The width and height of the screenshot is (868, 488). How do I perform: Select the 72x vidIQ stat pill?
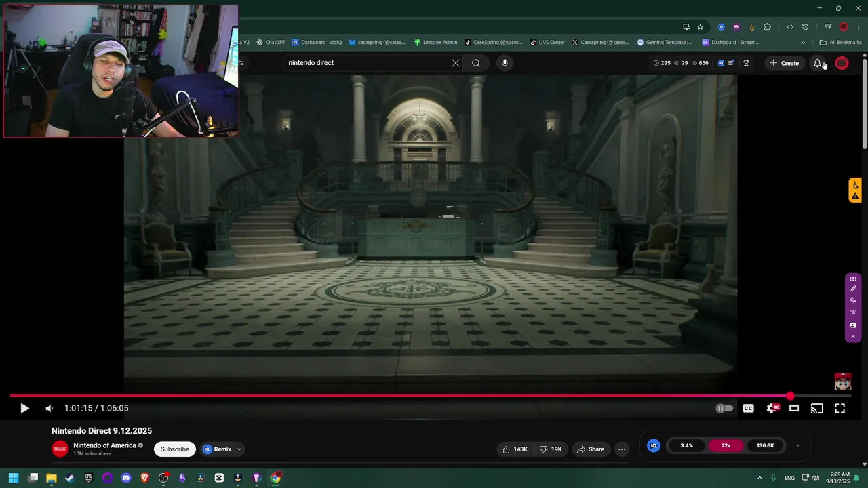click(x=726, y=445)
